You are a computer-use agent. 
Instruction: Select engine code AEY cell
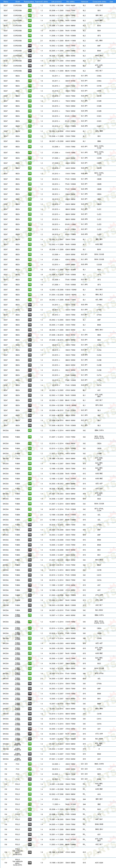point(99,852)
